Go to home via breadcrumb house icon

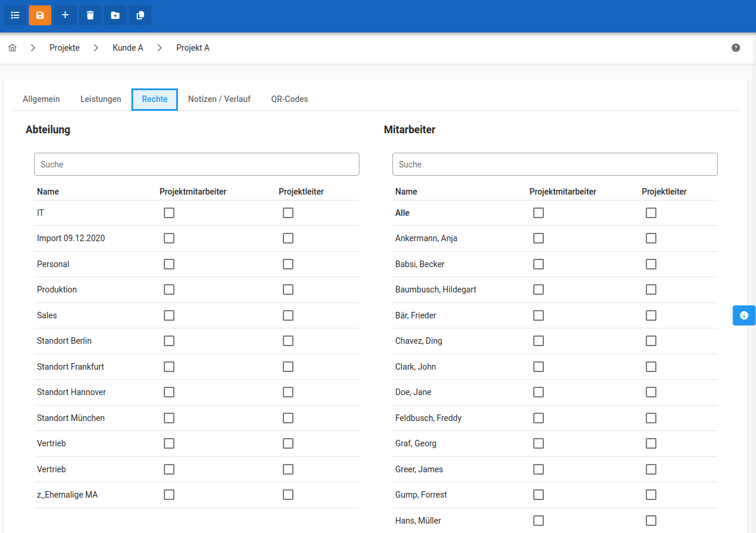click(12, 48)
